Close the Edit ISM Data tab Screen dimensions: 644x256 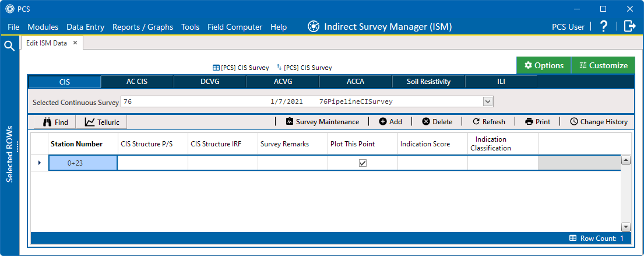pyautogui.click(x=75, y=43)
